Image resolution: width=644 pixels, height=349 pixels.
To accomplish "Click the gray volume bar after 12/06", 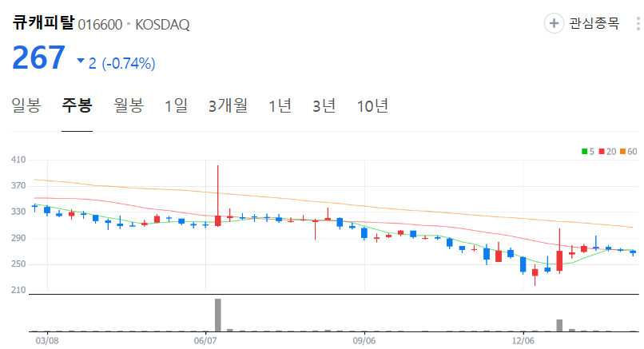I will pos(559,325).
